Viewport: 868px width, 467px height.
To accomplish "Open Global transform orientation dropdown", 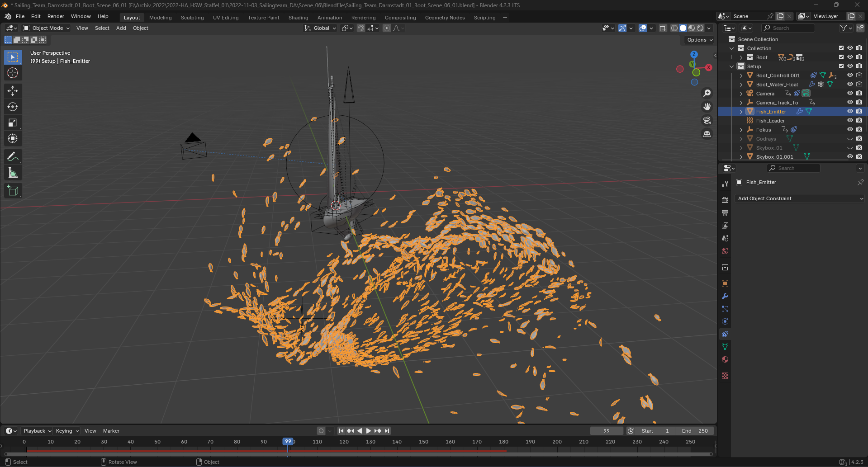I will pos(320,28).
